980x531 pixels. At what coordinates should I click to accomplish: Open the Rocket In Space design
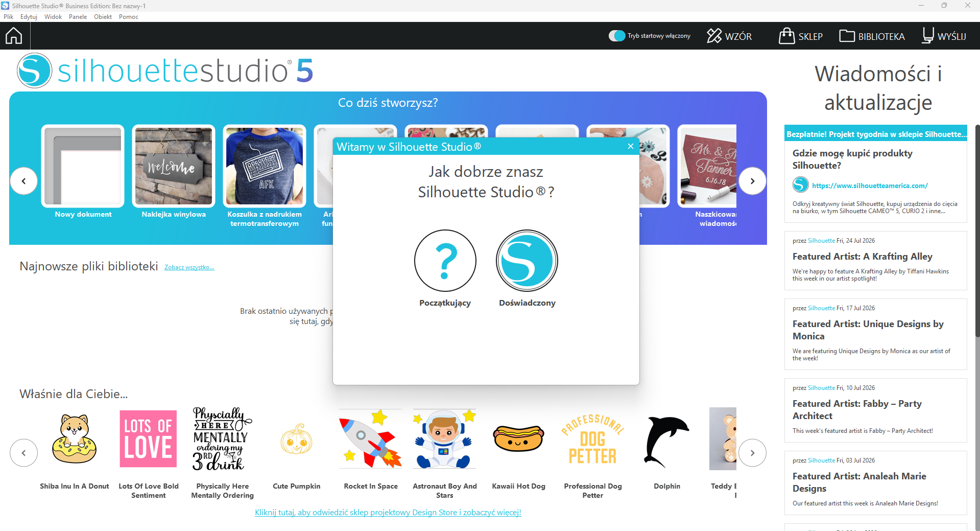(x=371, y=439)
